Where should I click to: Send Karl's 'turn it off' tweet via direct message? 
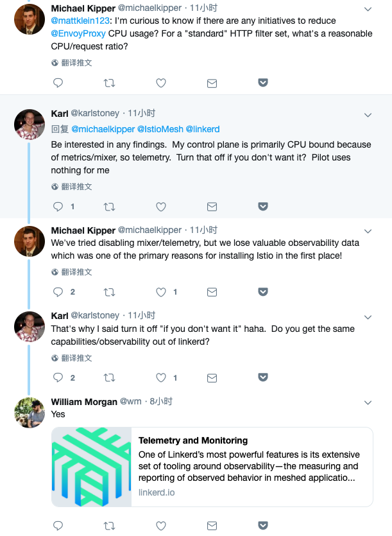[x=212, y=377]
